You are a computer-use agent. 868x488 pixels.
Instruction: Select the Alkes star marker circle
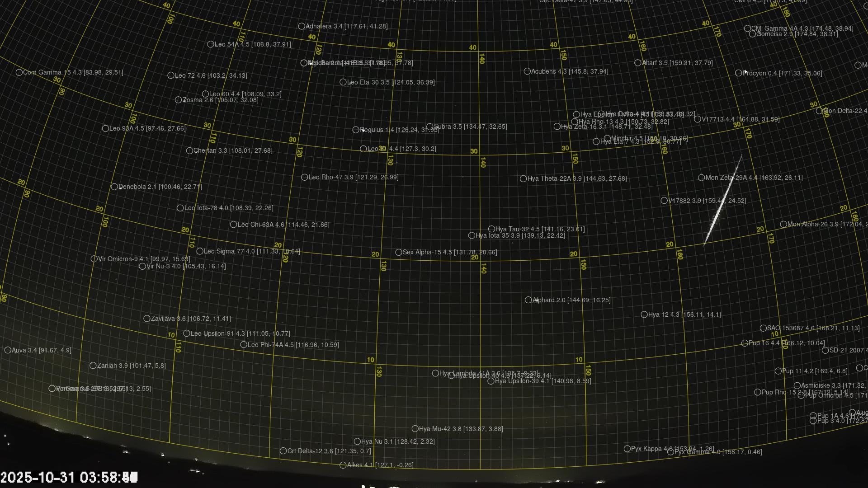tap(343, 465)
